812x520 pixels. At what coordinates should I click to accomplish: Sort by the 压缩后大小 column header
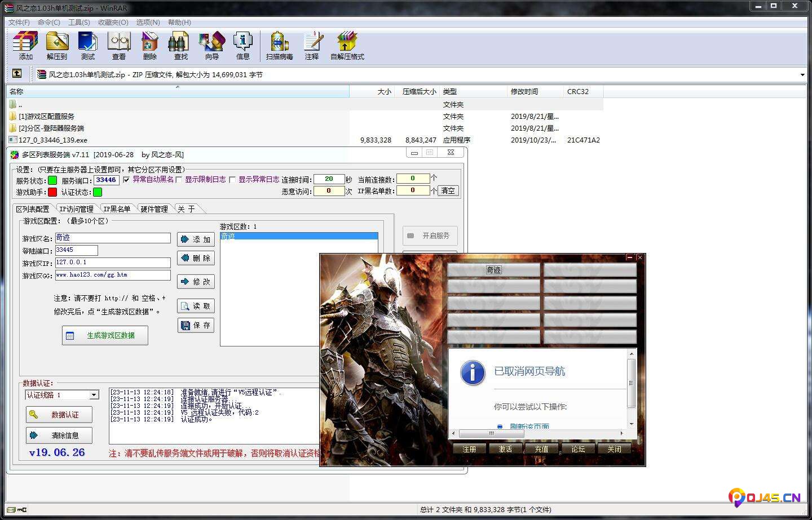(417, 91)
